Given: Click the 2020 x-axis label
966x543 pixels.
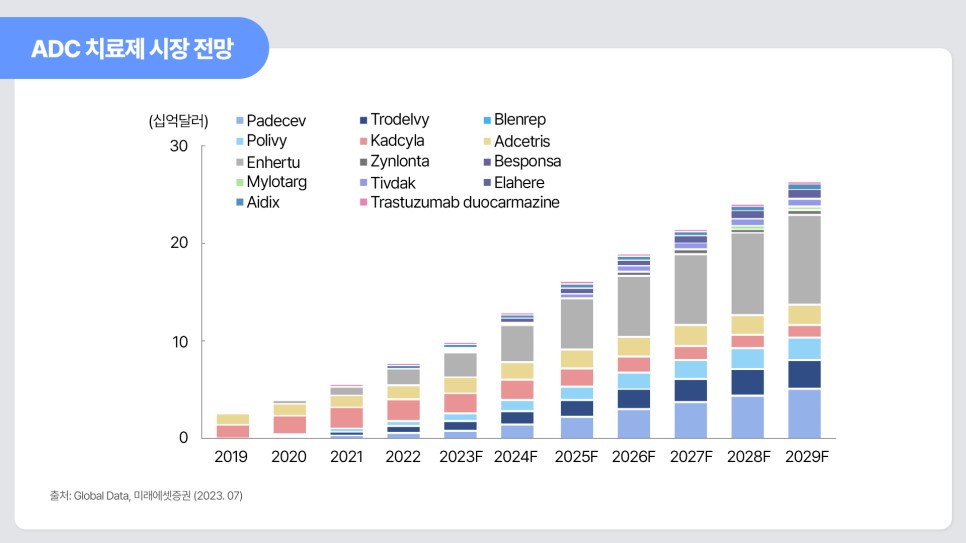Looking at the screenshot, I should [x=289, y=457].
